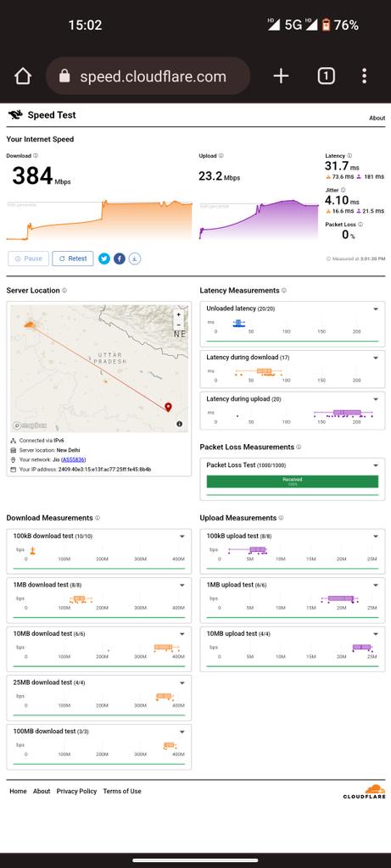Open the About footer link
Screen dimensions: 391x868
[42, 791]
